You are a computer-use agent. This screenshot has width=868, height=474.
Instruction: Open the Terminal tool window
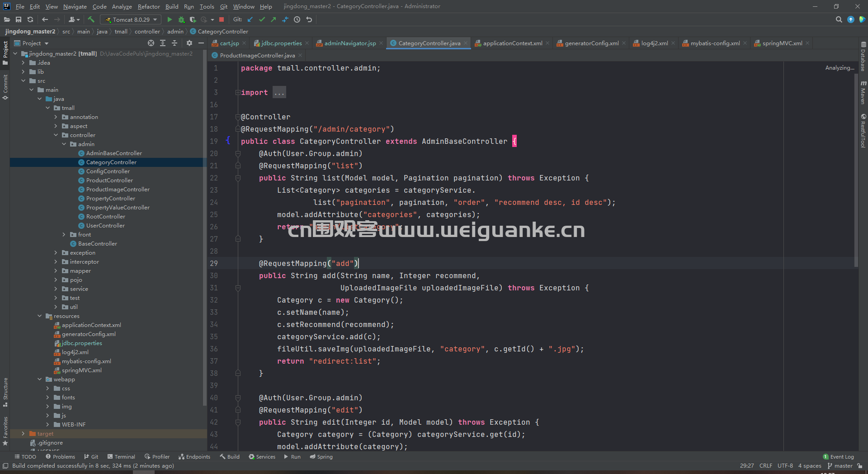coord(120,457)
